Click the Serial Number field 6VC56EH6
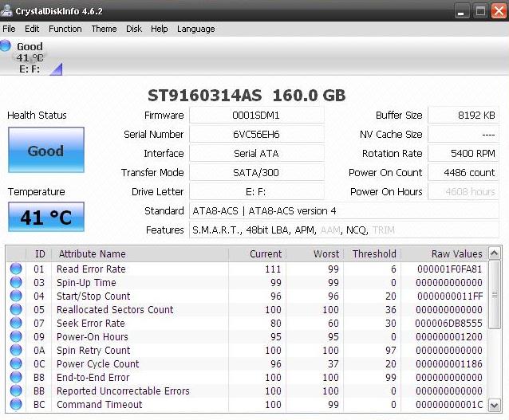The height and width of the screenshot is (420, 509). point(256,134)
